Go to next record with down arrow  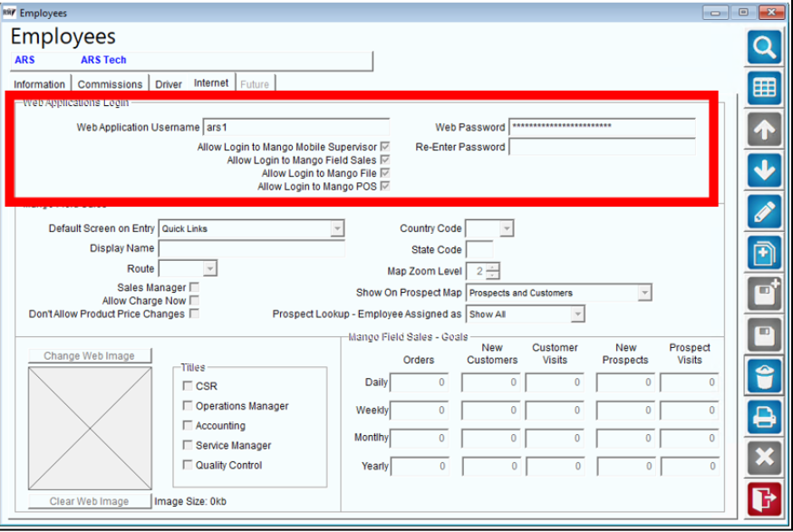764,170
